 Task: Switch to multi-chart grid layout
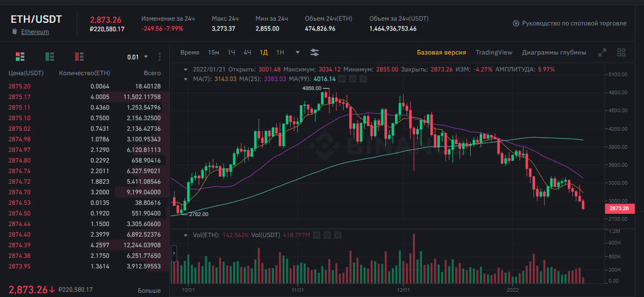[x=621, y=52]
